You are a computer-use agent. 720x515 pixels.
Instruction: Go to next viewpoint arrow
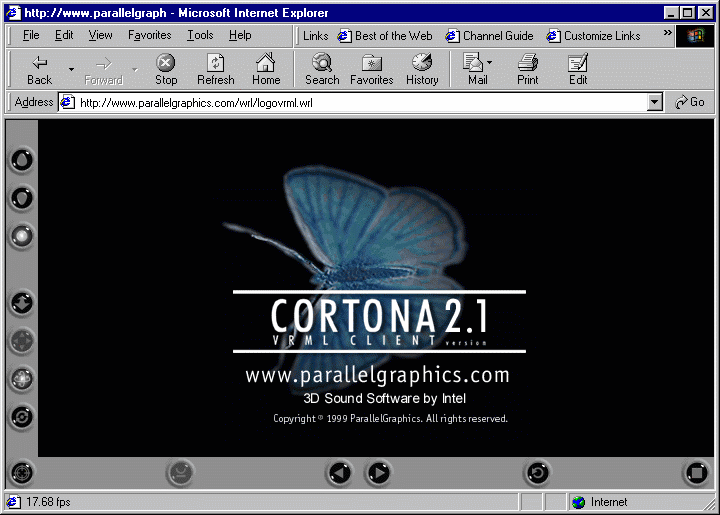(x=378, y=473)
